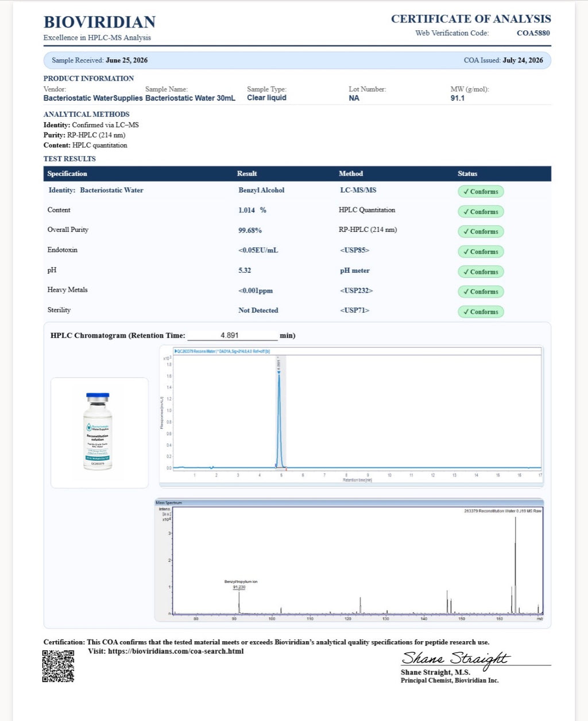This screenshot has height=721, width=588.
Task: Click the heavy metals result <0.001ppm
Action: [x=256, y=290]
